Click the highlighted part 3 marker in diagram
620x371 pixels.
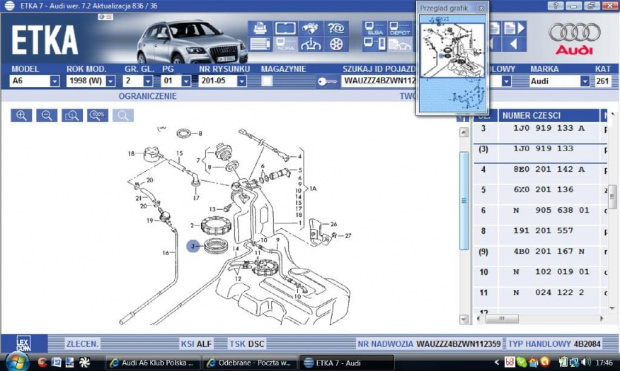[x=193, y=246]
